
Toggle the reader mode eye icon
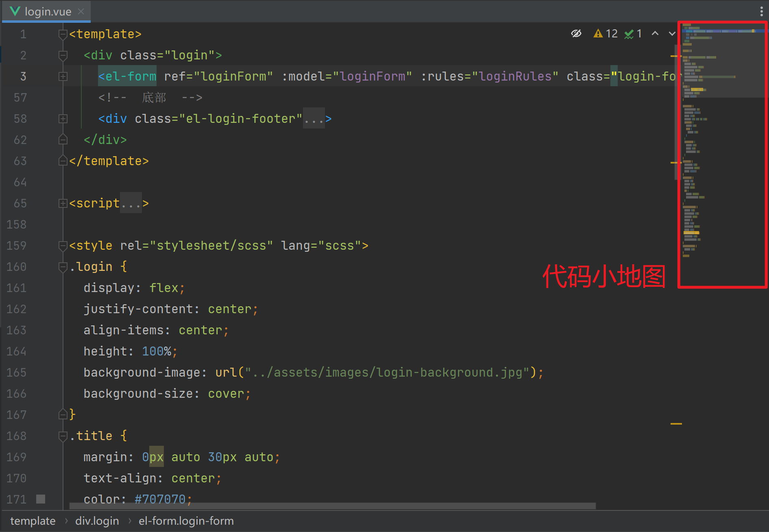tap(576, 33)
